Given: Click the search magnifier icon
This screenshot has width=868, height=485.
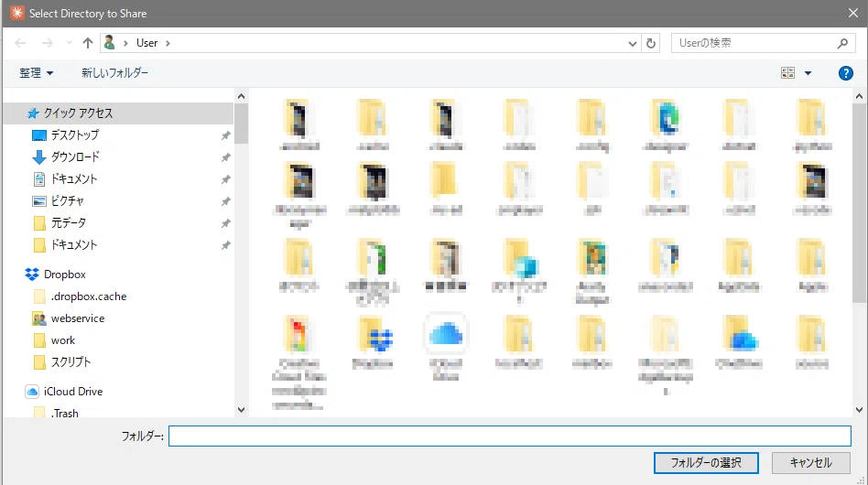Looking at the screenshot, I should 842,43.
